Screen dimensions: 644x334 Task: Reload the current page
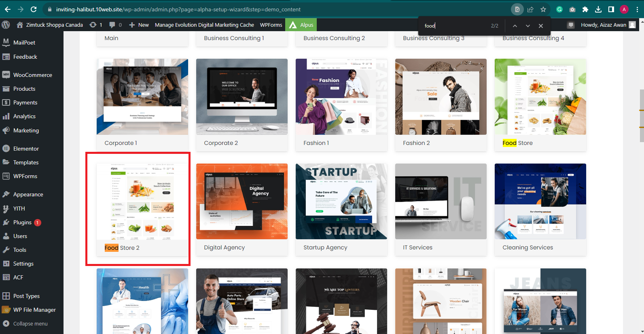pos(34,9)
